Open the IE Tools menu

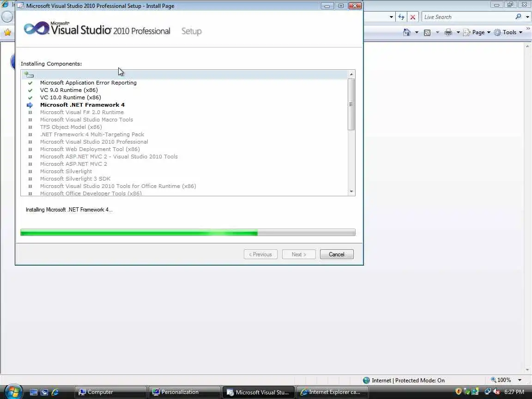point(508,33)
